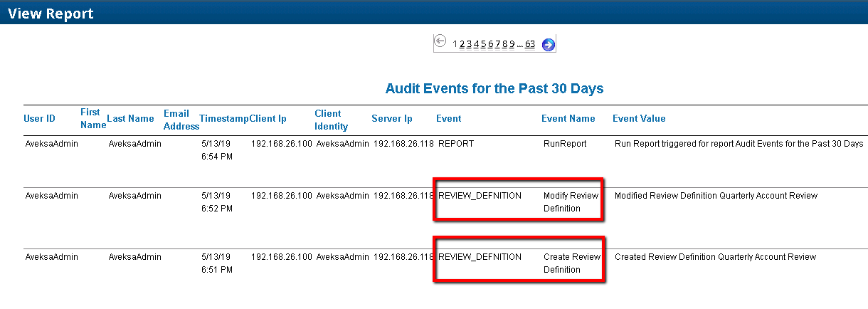The image size is (868, 309).
Task: Click the next page arrow icon
Action: pos(548,45)
